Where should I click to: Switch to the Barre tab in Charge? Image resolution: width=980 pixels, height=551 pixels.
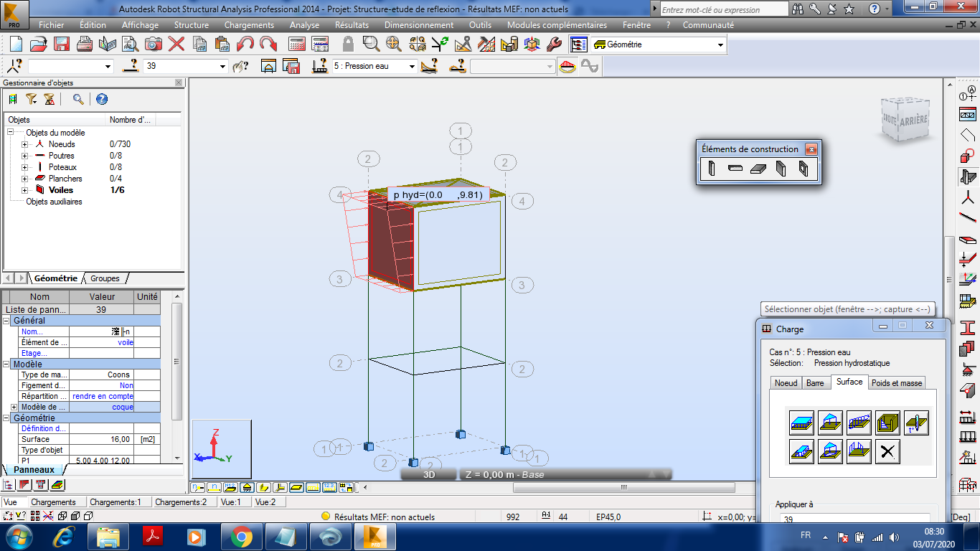[816, 383]
